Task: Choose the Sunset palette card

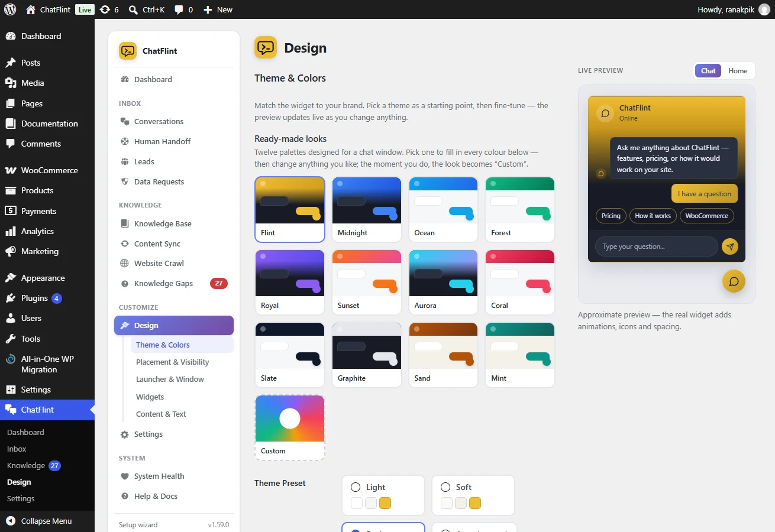Action: pyautogui.click(x=366, y=283)
